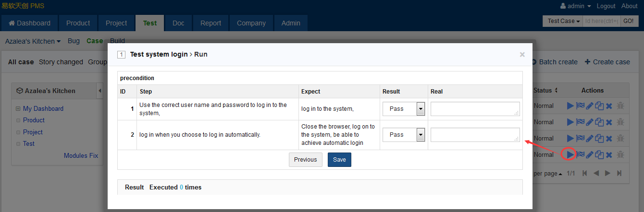
Task: Click the copy icon in the first case row
Action: coord(599,106)
